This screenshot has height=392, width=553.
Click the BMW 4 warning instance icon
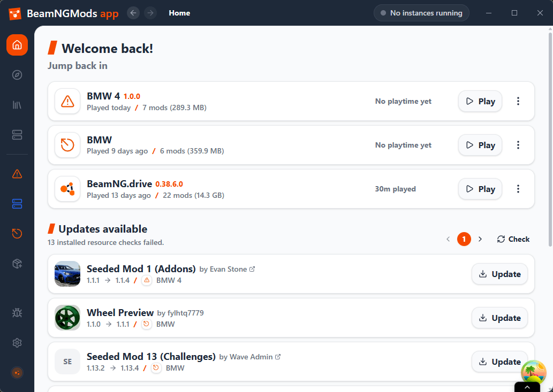(x=67, y=102)
